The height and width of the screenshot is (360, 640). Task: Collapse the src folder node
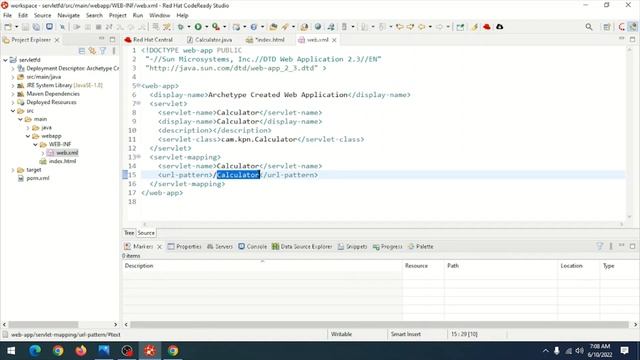pyautogui.click(x=13, y=111)
